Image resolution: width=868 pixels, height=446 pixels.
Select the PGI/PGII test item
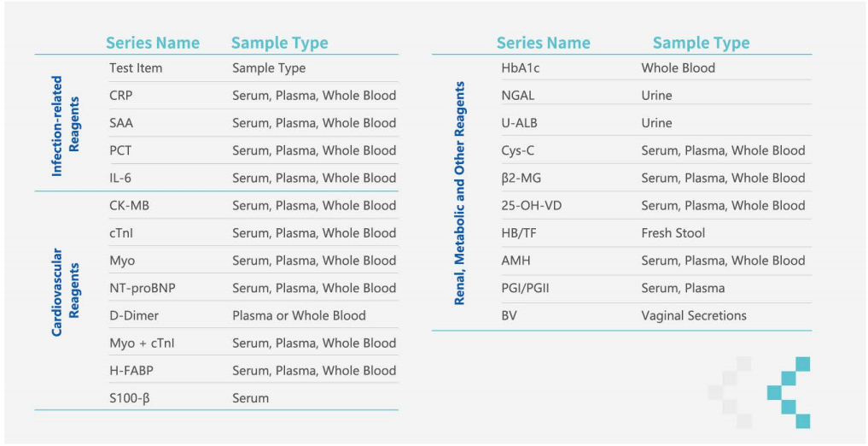(526, 288)
